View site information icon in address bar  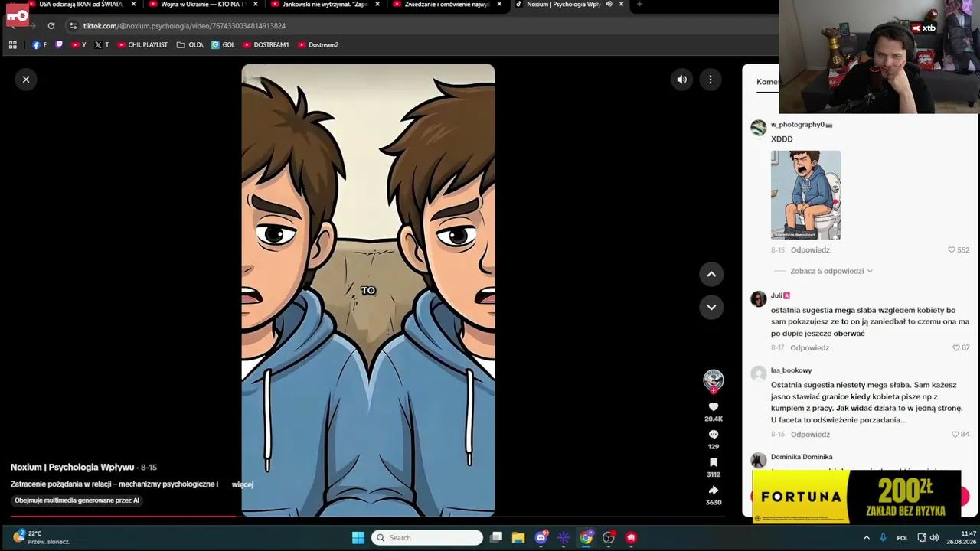coord(73,26)
